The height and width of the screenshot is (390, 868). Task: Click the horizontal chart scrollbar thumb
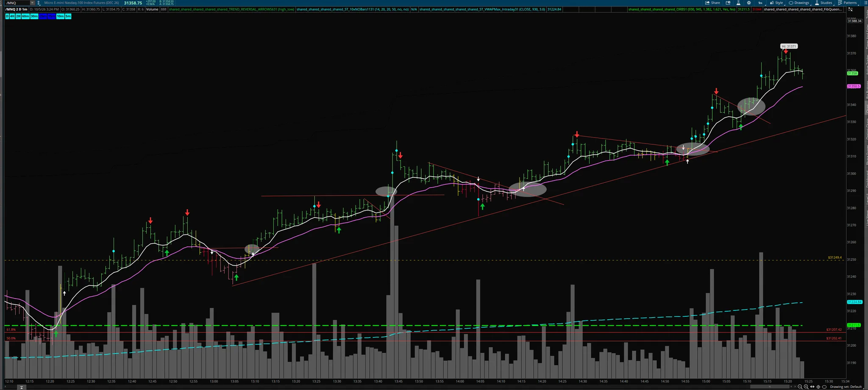pyautogui.click(x=770, y=387)
